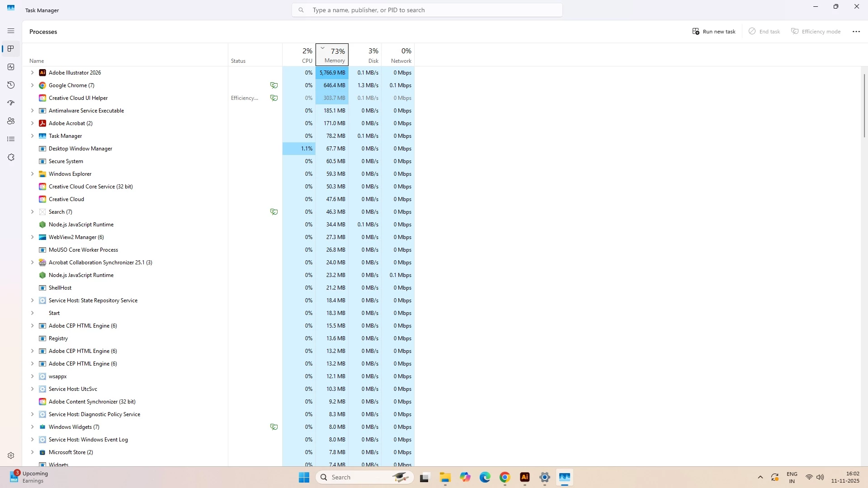Viewport: 868px width, 488px height.
Task: Open the Details page sidebar icon
Action: coord(11,139)
